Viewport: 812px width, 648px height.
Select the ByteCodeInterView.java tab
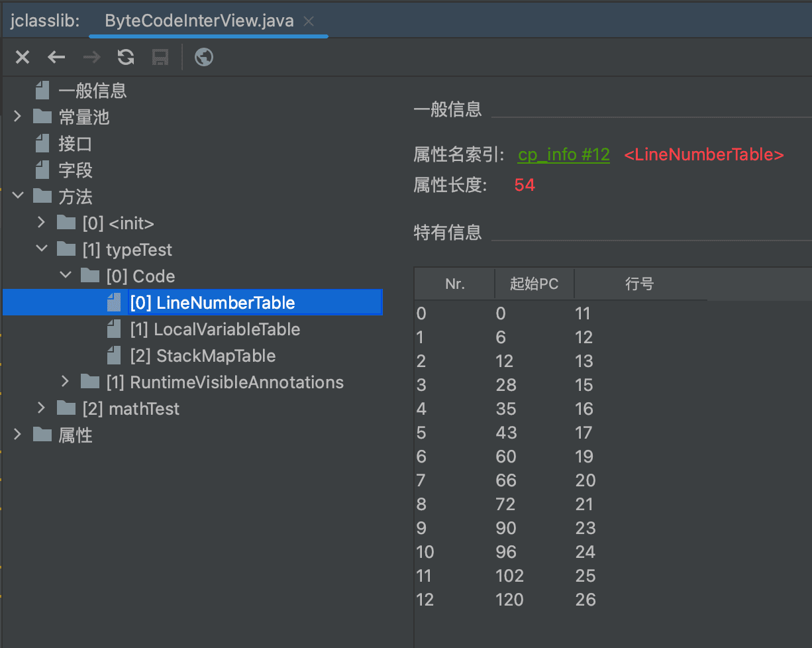point(199,21)
